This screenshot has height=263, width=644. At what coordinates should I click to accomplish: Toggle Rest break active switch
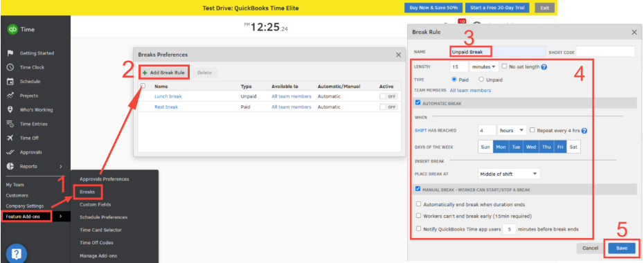(x=388, y=107)
